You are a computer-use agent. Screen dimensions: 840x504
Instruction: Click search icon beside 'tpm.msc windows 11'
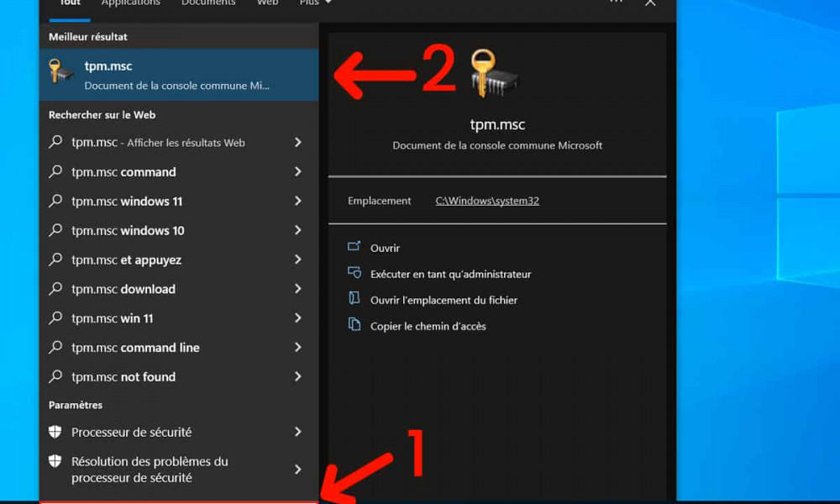[55, 201]
